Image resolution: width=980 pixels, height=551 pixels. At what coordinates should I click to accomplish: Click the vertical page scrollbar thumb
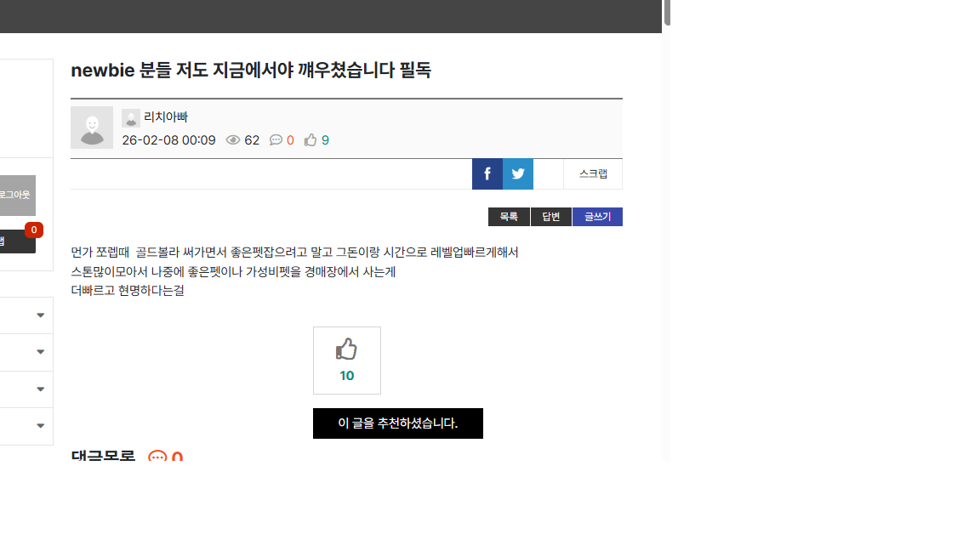click(668, 13)
